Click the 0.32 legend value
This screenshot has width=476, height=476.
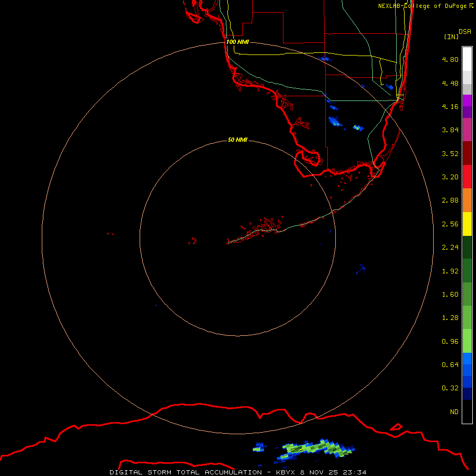pos(450,388)
